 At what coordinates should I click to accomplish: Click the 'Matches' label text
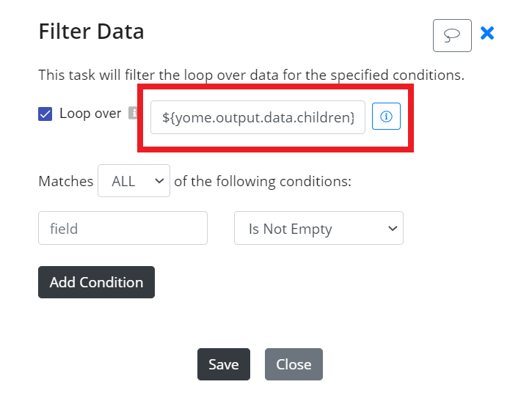coord(66,181)
